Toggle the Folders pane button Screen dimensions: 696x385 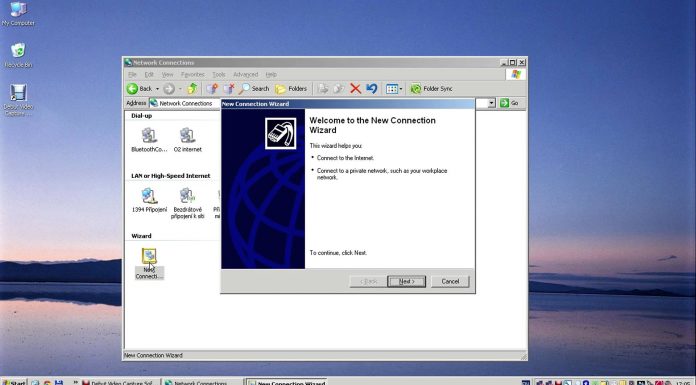click(291, 89)
